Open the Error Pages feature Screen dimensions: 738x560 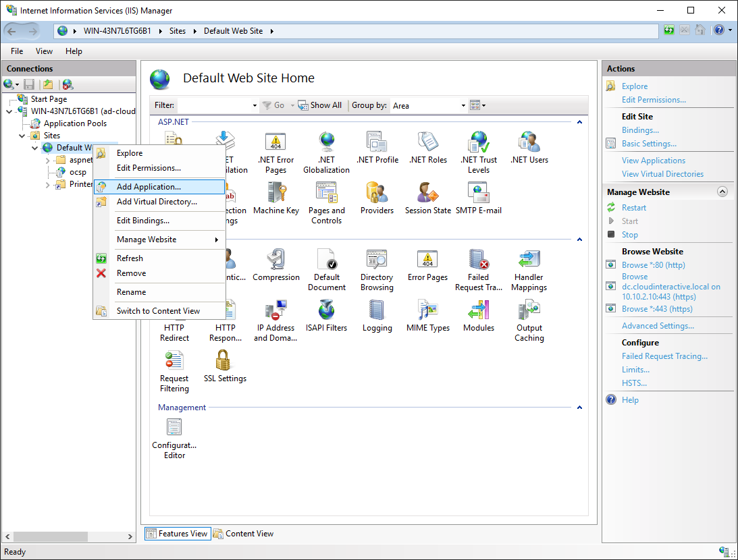[x=428, y=265]
